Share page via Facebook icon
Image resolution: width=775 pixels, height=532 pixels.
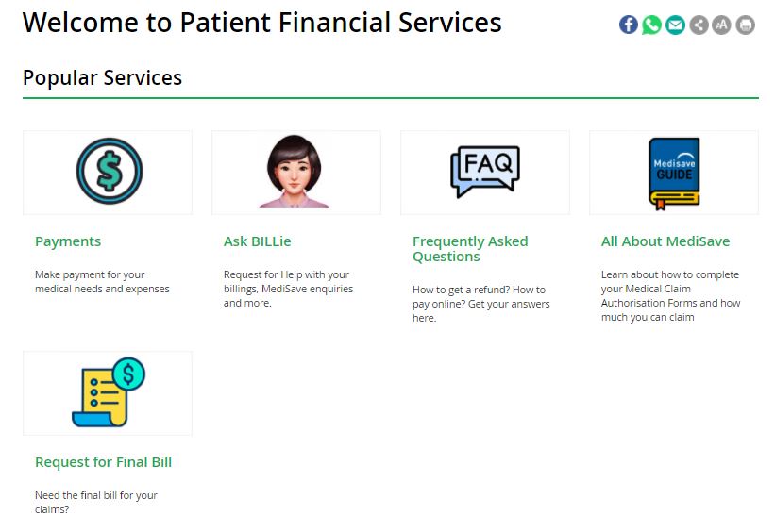click(628, 25)
